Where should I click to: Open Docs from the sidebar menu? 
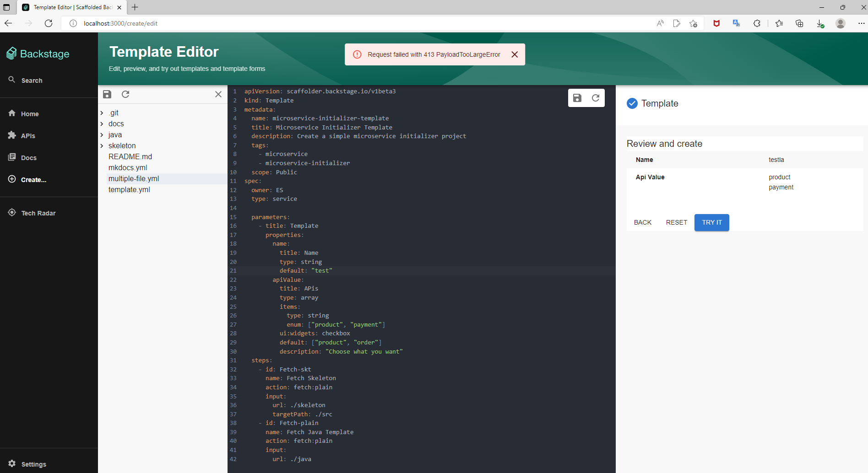click(28, 157)
